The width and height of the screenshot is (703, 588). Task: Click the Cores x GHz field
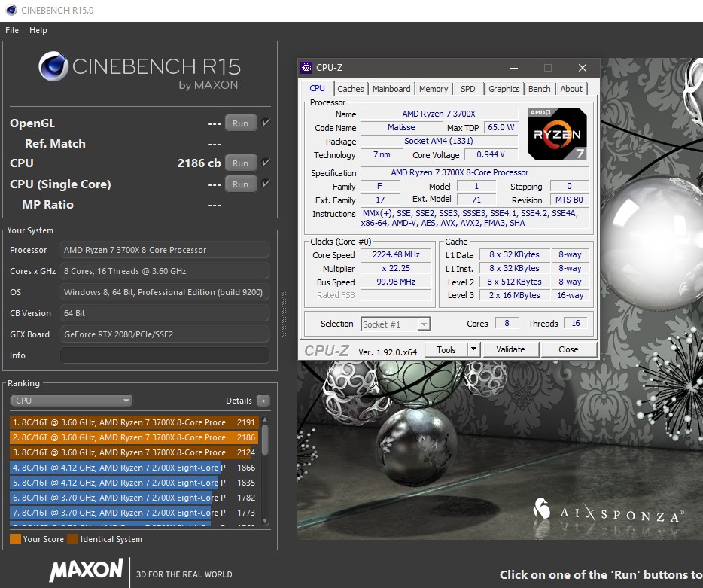[165, 271]
